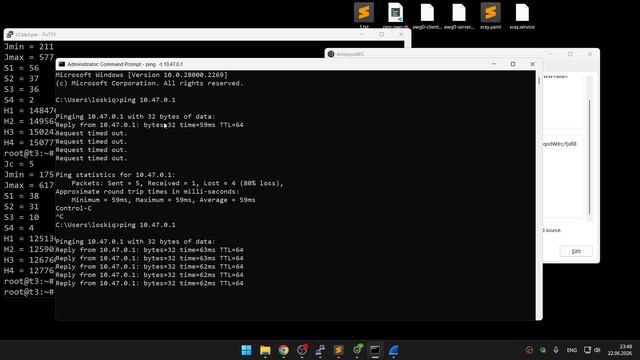The height and width of the screenshot is (360, 640).
Task: Select the gen-awg.sh desktop file
Action: click(x=395, y=16)
